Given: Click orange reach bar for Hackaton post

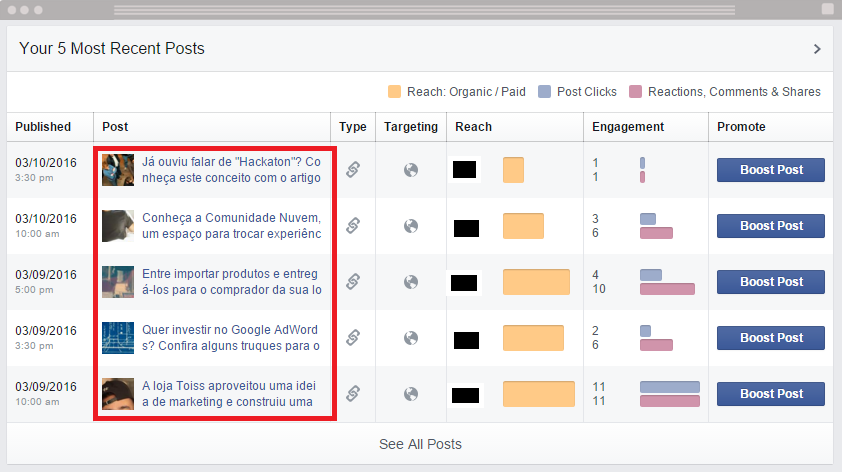Looking at the screenshot, I should (x=513, y=170).
